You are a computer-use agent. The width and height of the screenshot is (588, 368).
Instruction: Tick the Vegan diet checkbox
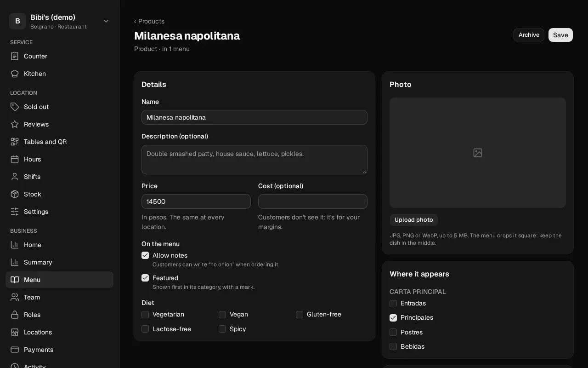coord(222,315)
